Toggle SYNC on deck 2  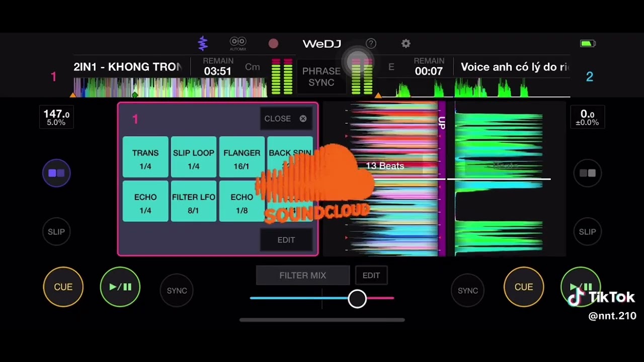[467, 291]
